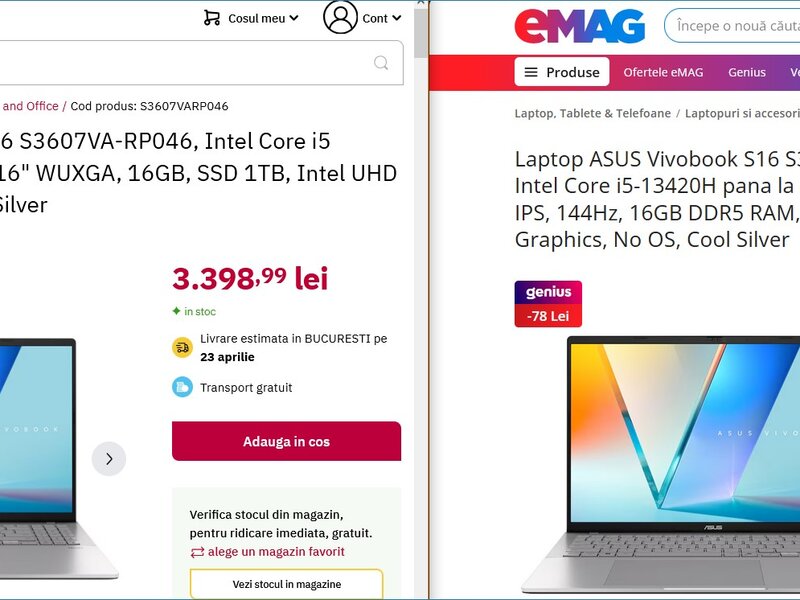Click the favorite store swap arrows icon
This screenshot has width=800, height=600.
pyautogui.click(x=197, y=552)
